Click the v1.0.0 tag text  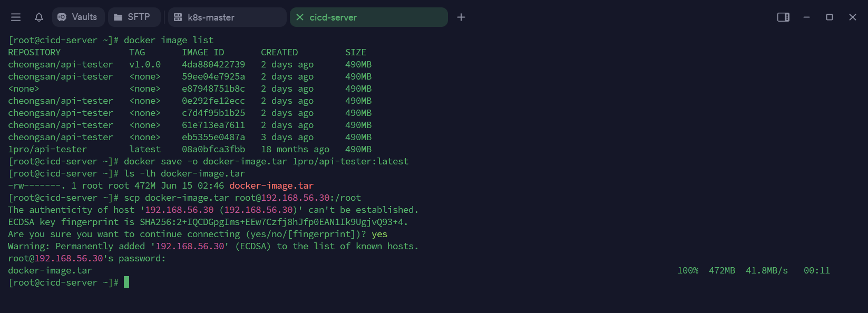point(145,64)
